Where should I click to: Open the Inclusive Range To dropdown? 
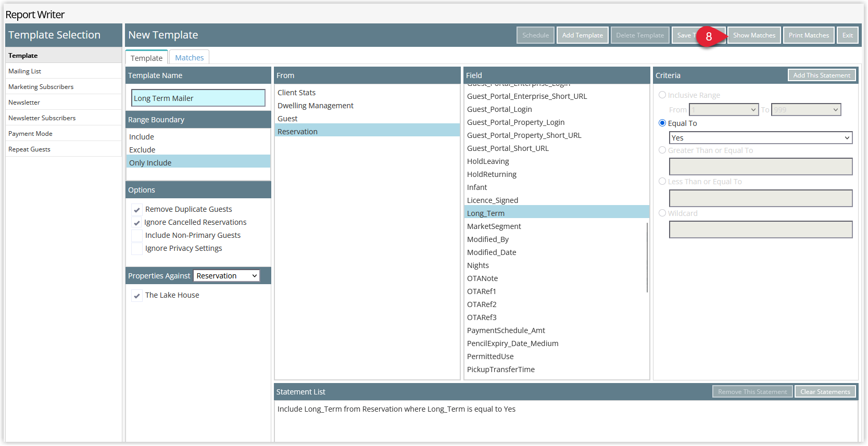pyautogui.click(x=806, y=110)
